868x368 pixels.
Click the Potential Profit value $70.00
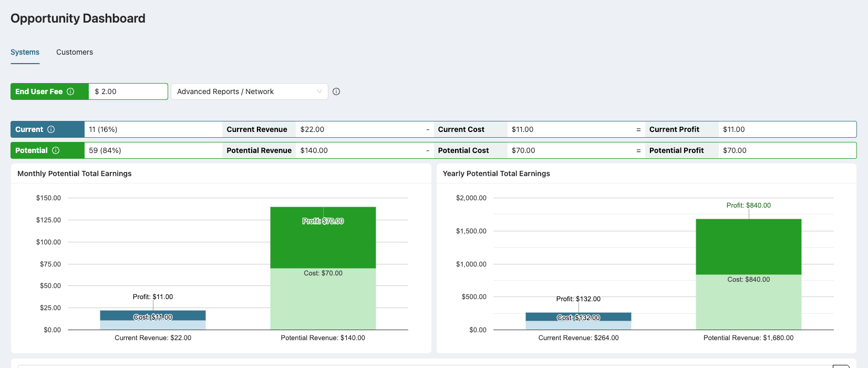(735, 150)
